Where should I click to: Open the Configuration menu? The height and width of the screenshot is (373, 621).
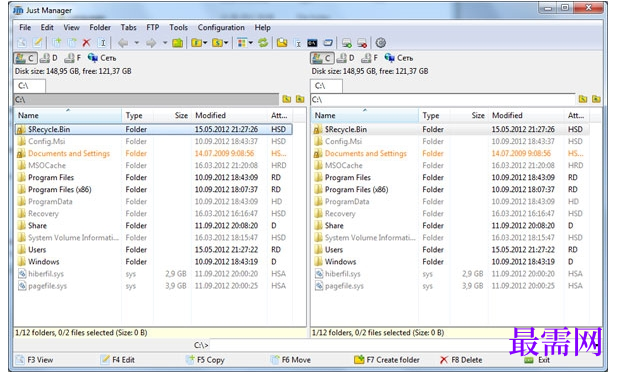[221, 27]
